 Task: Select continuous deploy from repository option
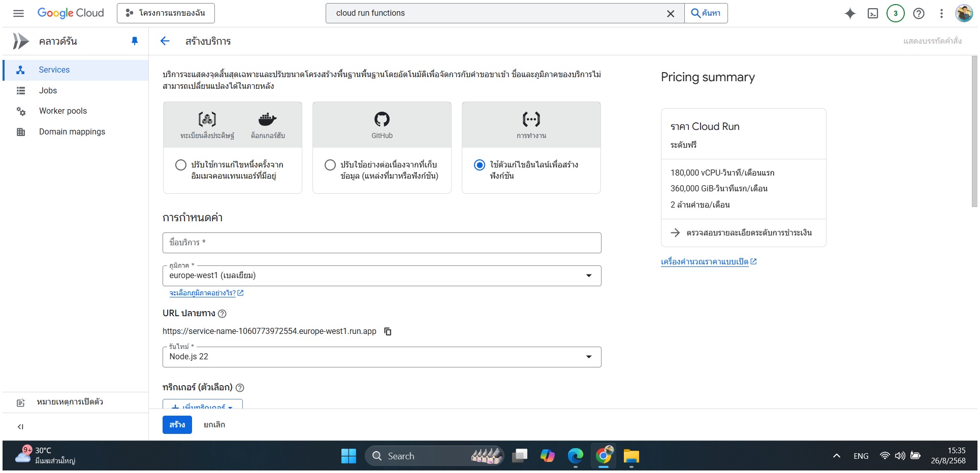point(330,165)
